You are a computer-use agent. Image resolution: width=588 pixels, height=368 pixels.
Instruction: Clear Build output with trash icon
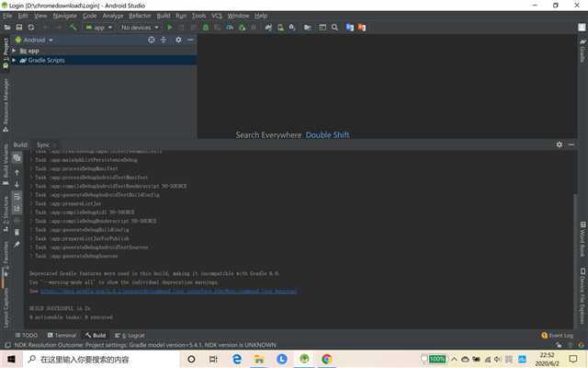pos(17,233)
